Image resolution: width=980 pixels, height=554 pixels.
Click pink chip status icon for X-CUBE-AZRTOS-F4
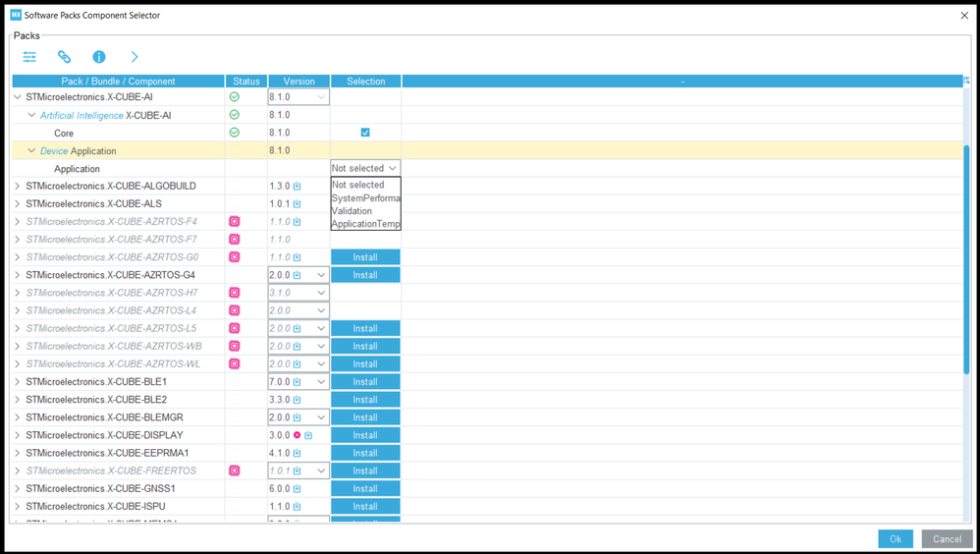point(235,221)
